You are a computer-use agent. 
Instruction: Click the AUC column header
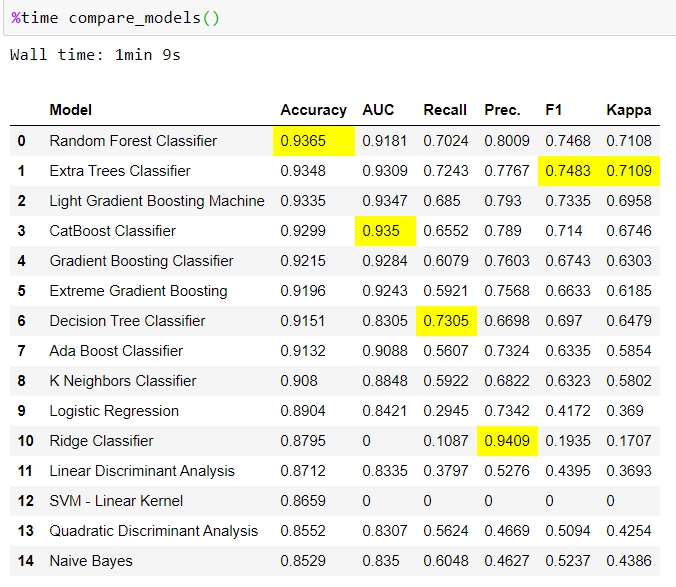[x=378, y=110]
